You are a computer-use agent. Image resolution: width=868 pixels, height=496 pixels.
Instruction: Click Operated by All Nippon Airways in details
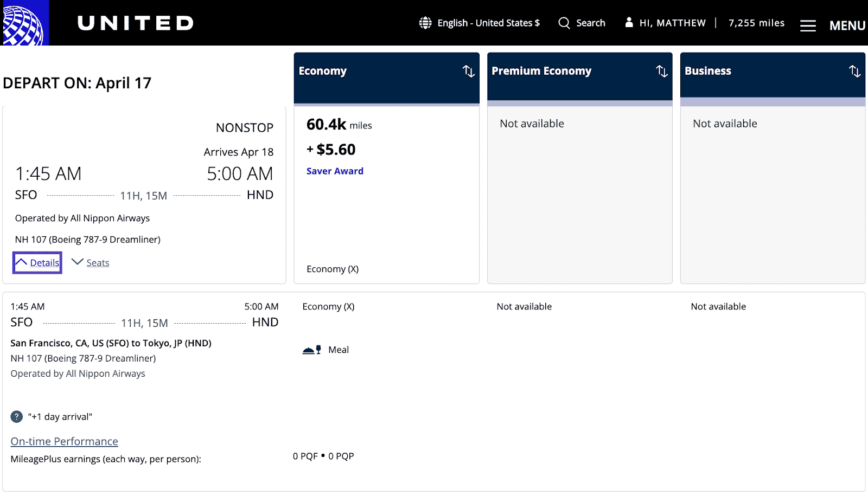[78, 373]
